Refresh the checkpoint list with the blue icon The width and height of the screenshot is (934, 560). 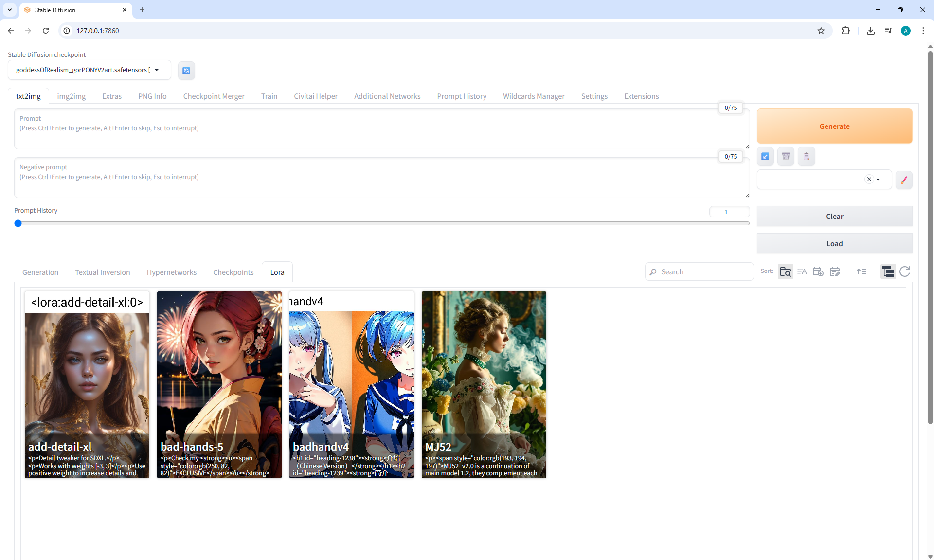click(186, 71)
